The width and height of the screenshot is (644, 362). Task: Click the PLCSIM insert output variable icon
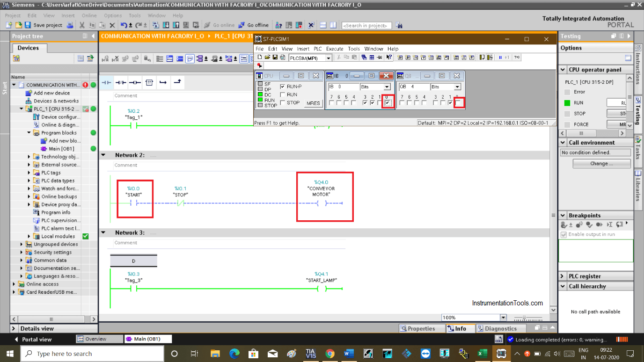coord(408,58)
